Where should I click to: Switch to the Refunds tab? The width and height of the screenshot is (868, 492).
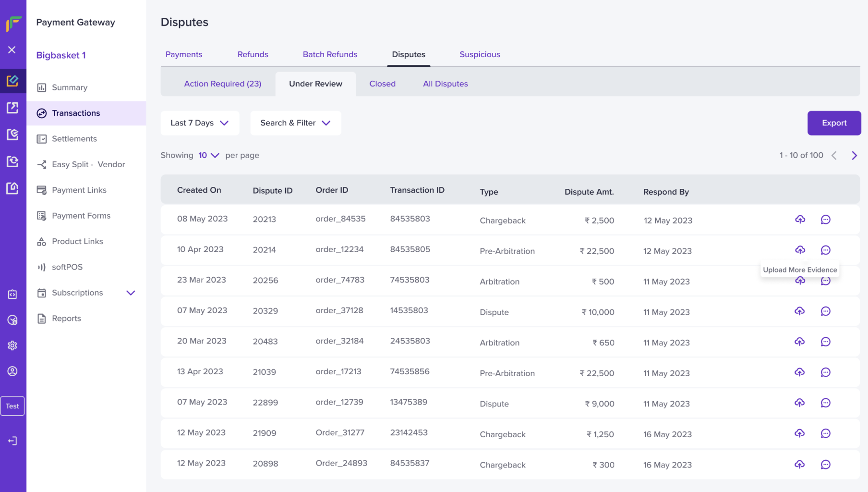253,54
